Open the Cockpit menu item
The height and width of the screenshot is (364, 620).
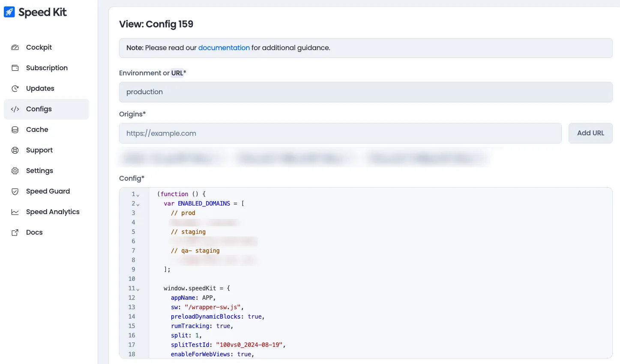click(46, 47)
